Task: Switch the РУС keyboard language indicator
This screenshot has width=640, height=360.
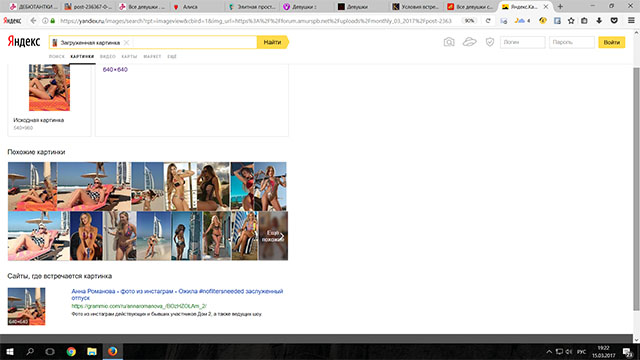Action: click(x=582, y=352)
